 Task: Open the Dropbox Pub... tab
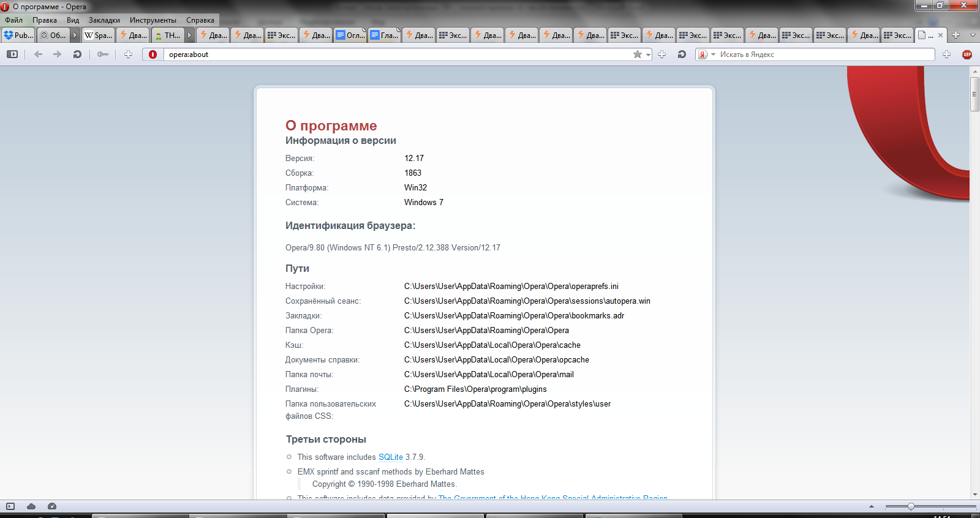pyautogui.click(x=18, y=35)
